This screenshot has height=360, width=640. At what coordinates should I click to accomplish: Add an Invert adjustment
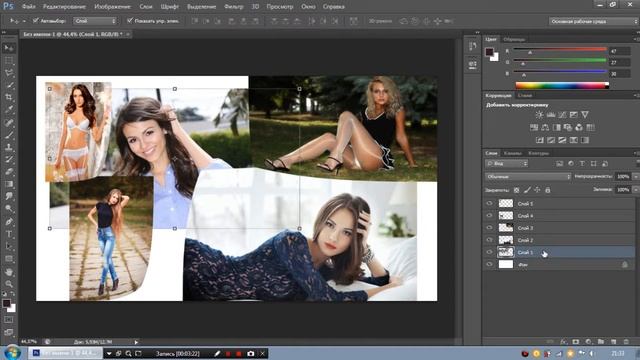(540, 140)
